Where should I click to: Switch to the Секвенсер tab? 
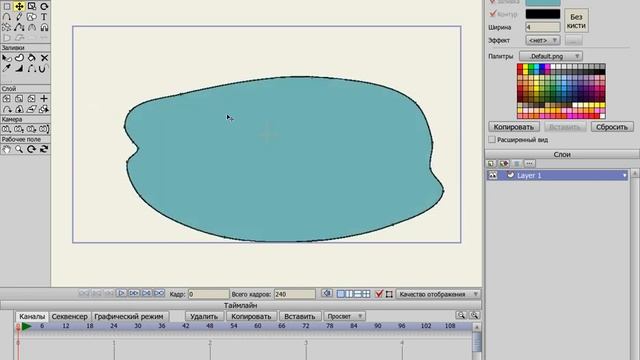69,316
